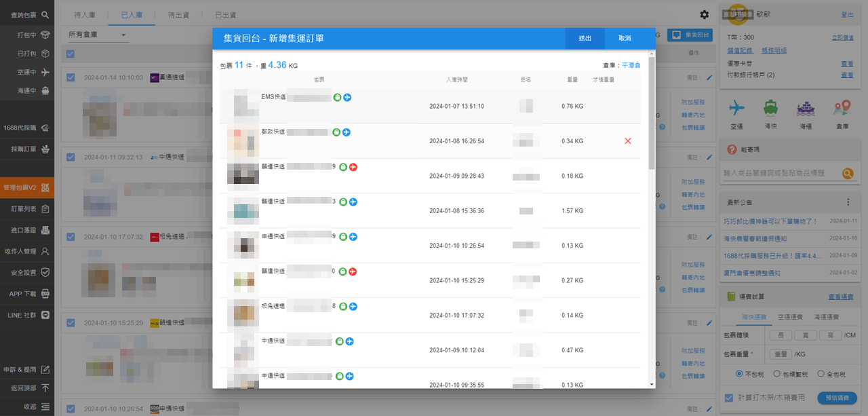Click green icon in the 申通快遞 row
The width and height of the screenshot is (868, 416).
pos(343,237)
